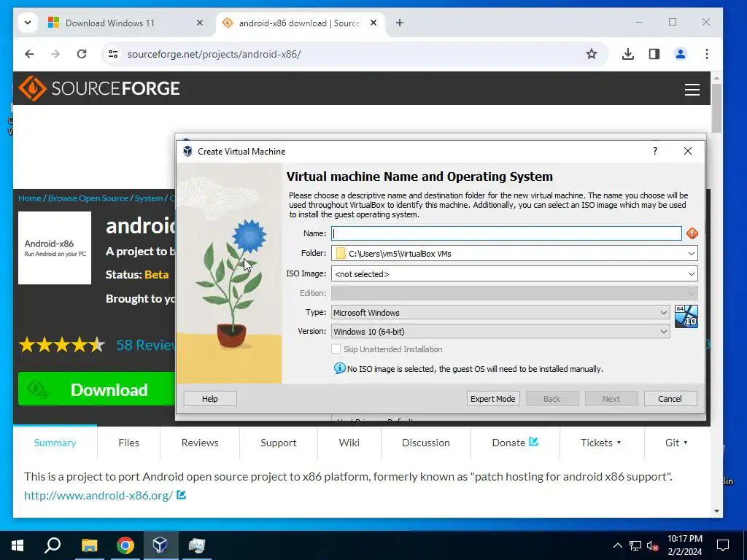
Task: Open the last pinned taskbar app icon
Action: coord(196,545)
